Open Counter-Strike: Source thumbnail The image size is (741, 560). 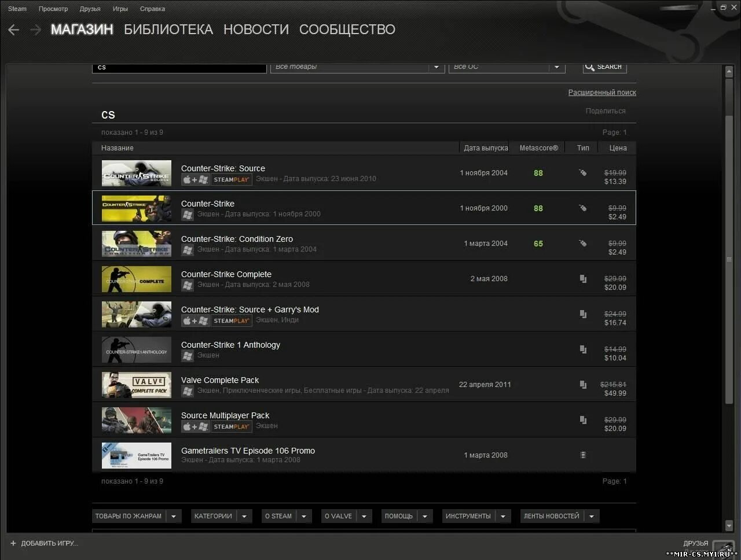(x=137, y=173)
